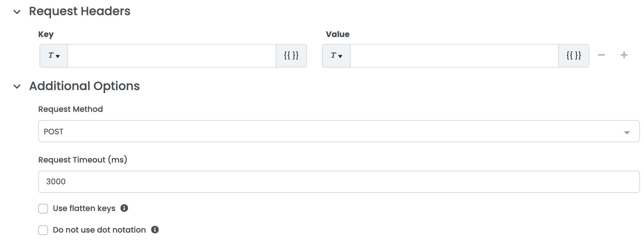Click the Request Method dropdown arrow
Screen dimensions: 644x242
627,132
